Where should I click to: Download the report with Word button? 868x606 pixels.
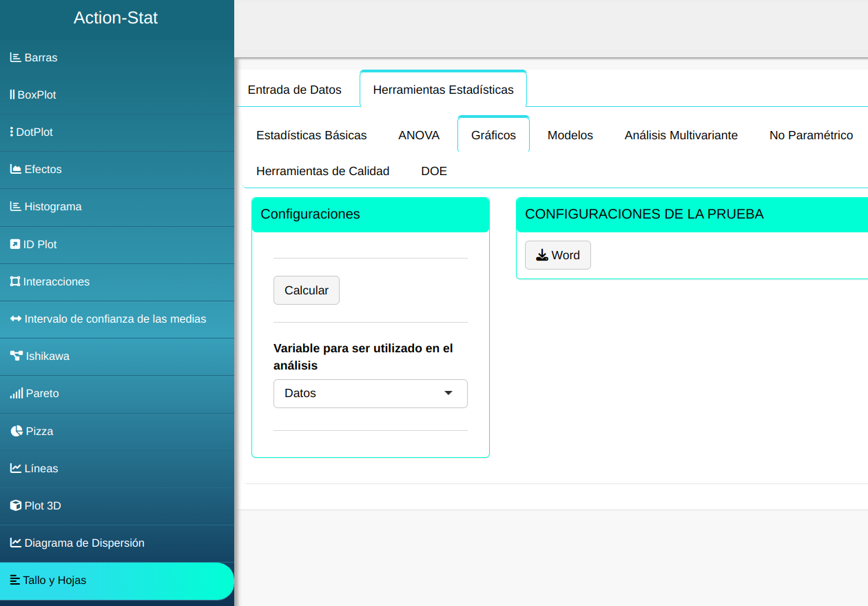557,255
